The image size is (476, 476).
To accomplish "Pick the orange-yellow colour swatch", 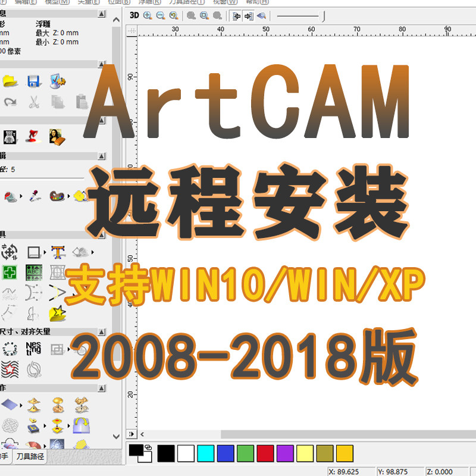I will click(x=345, y=453).
